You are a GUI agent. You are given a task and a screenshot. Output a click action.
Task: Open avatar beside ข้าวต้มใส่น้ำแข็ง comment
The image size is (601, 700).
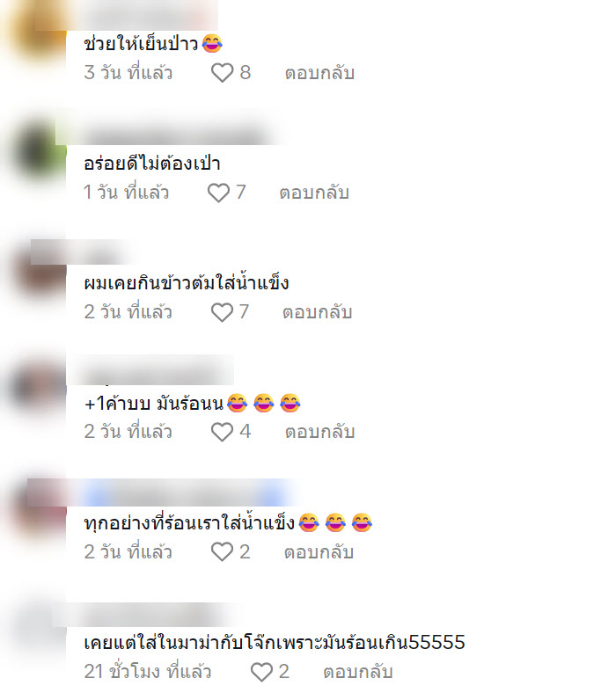pyautogui.click(x=39, y=272)
